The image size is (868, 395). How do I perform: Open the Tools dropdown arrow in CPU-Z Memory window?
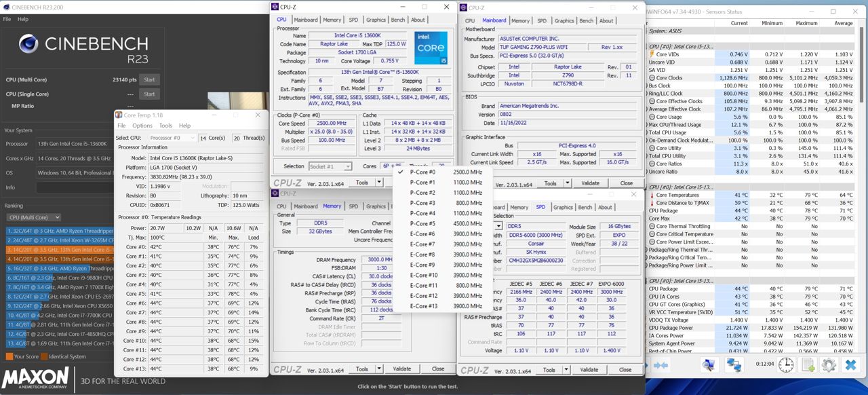pyautogui.click(x=379, y=369)
